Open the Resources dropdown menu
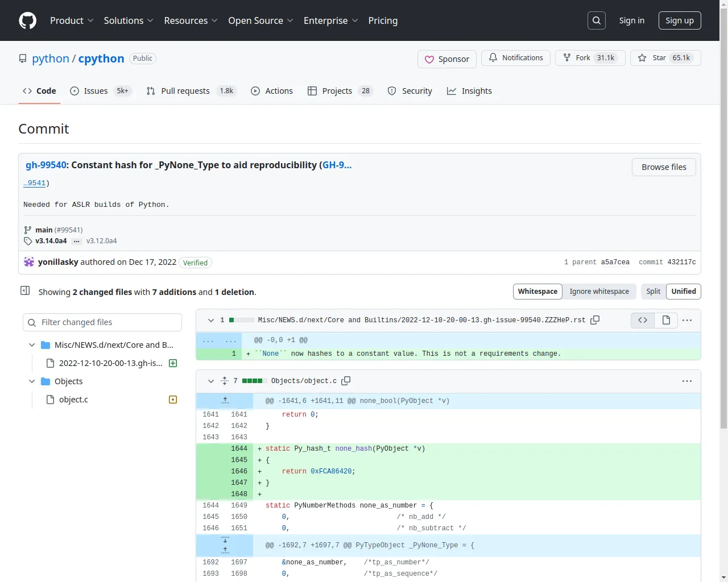The image size is (728, 582). pyautogui.click(x=191, y=20)
